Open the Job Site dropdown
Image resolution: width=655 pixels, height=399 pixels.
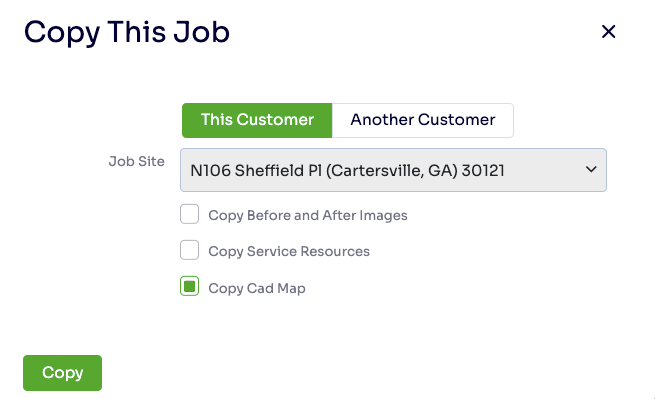point(393,170)
